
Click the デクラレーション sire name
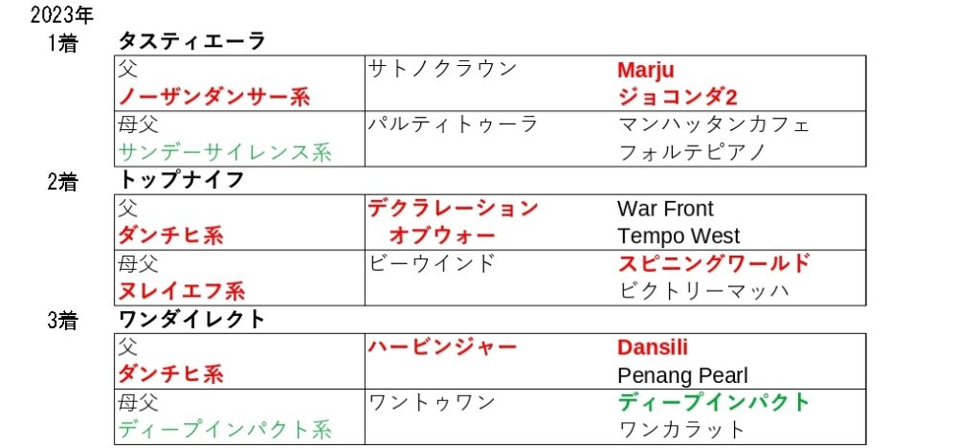pos(454,208)
